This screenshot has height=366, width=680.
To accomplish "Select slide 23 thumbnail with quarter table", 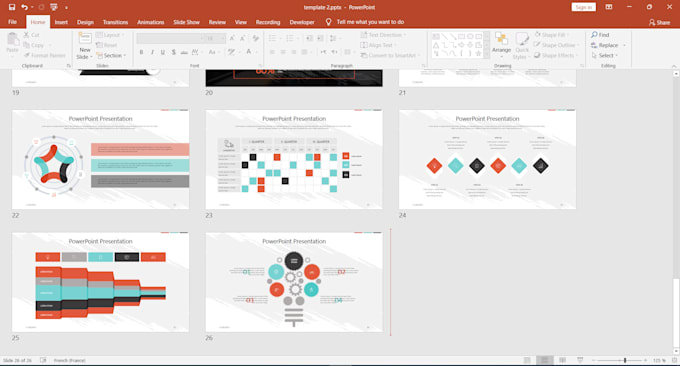I will [294, 159].
